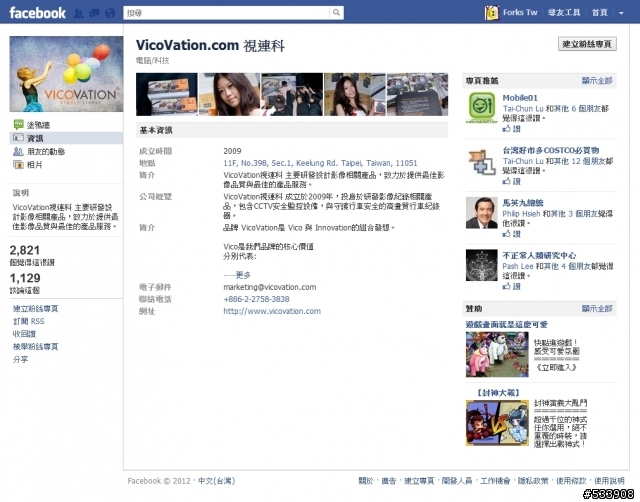
Task: Open Forks Tw profile link
Action: 520,13
